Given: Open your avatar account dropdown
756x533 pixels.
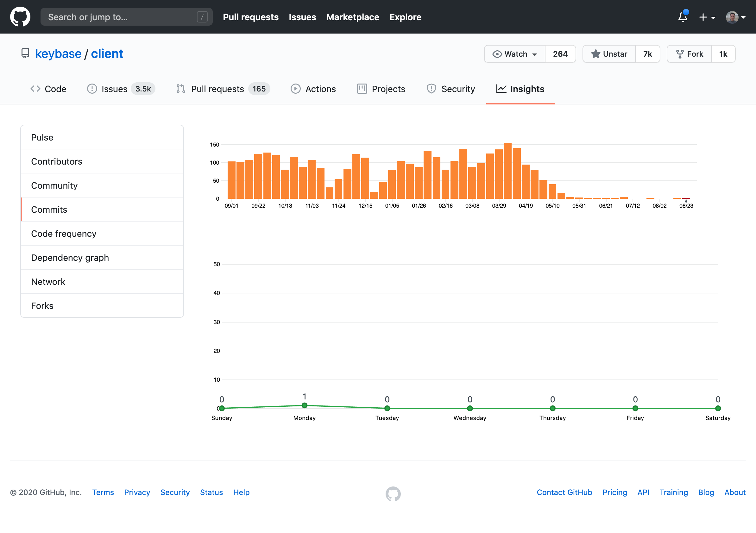Looking at the screenshot, I should coord(735,17).
